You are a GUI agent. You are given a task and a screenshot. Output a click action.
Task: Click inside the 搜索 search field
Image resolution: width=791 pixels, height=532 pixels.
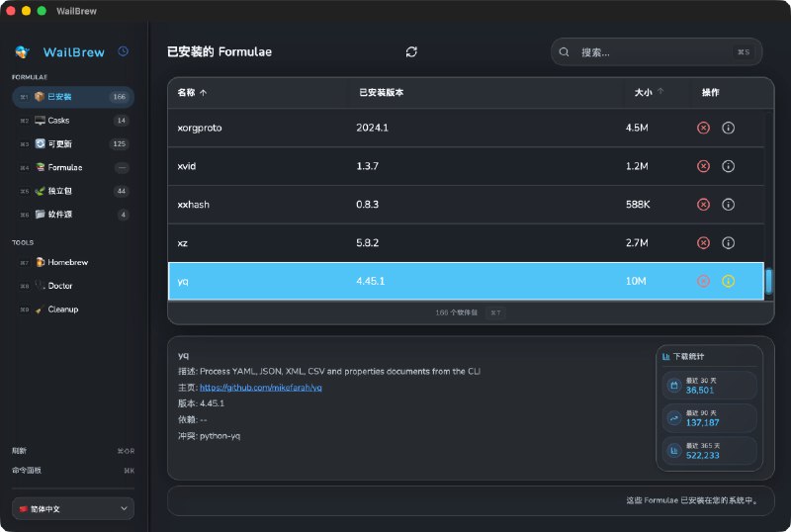click(x=657, y=52)
